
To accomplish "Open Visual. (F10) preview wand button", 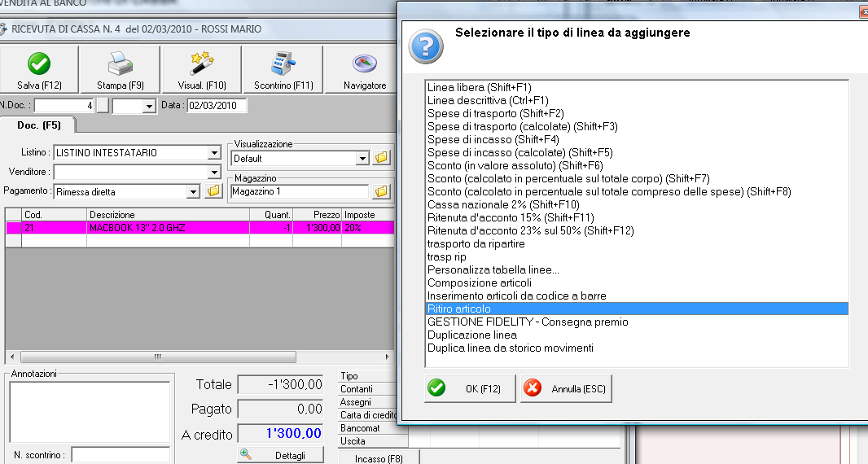I will (x=201, y=70).
